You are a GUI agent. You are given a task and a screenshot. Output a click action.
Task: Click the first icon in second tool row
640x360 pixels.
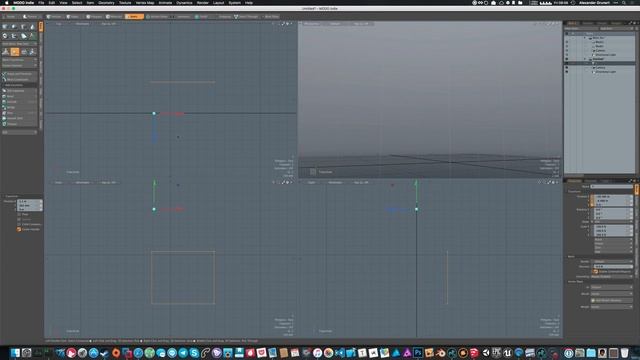point(5,36)
